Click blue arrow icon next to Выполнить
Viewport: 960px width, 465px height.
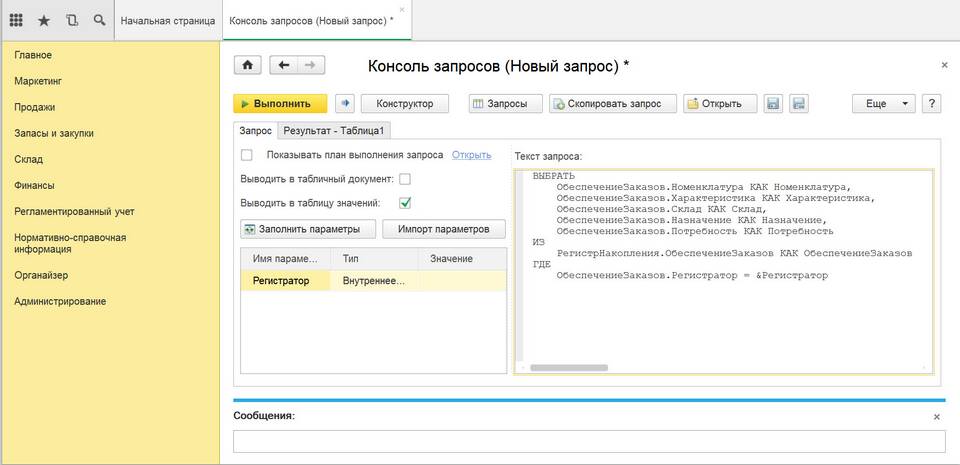[x=345, y=103]
